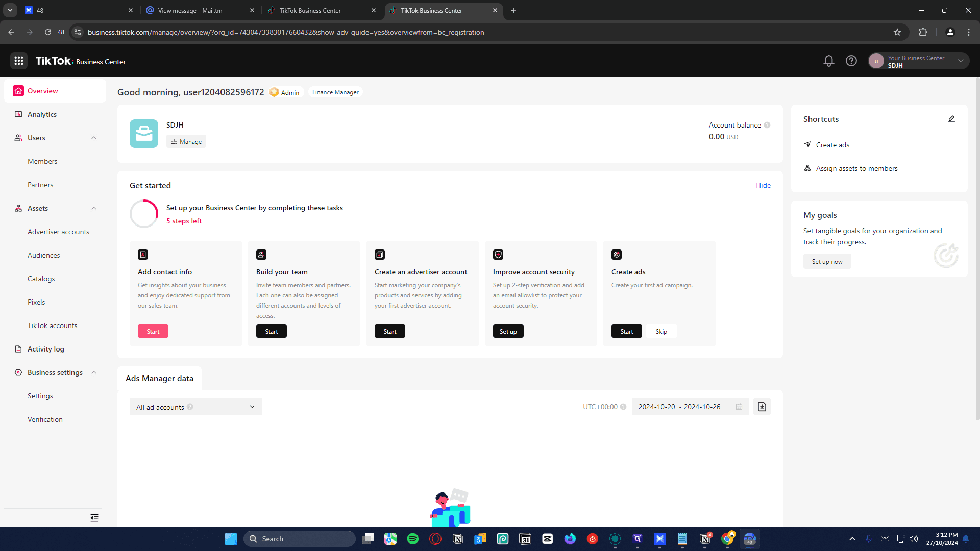Open the notifications bell
Screen dimensions: 980x551
tap(829, 61)
